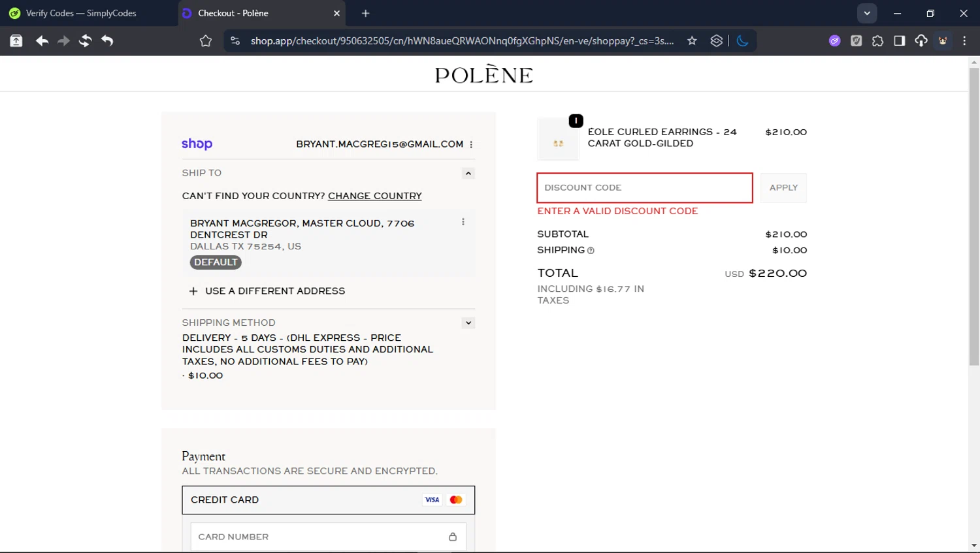The width and height of the screenshot is (980, 553).
Task: Click the Subtotal $210.00 value
Action: tap(786, 234)
